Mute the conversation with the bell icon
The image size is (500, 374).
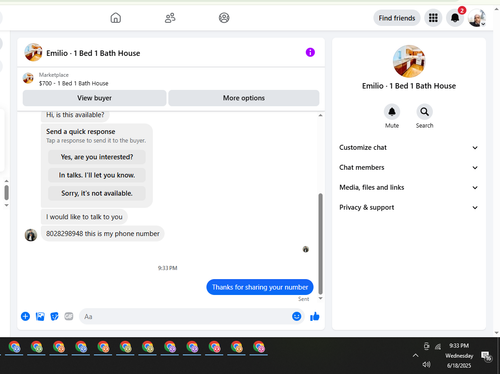(x=392, y=112)
